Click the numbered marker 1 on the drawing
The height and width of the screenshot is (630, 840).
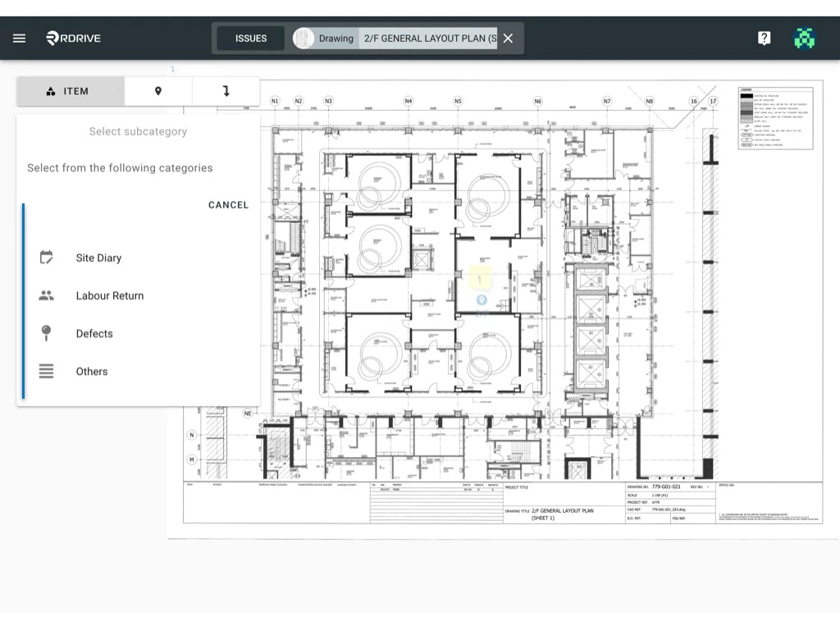pyautogui.click(x=479, y=280)
